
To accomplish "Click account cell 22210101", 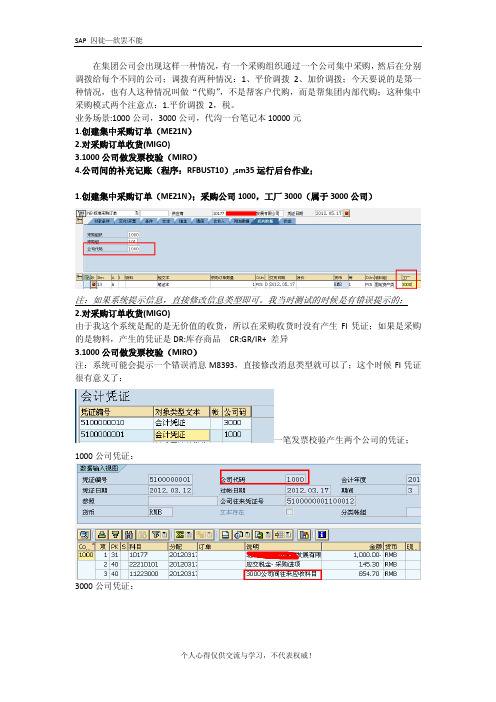I will (x=148, y=564).
